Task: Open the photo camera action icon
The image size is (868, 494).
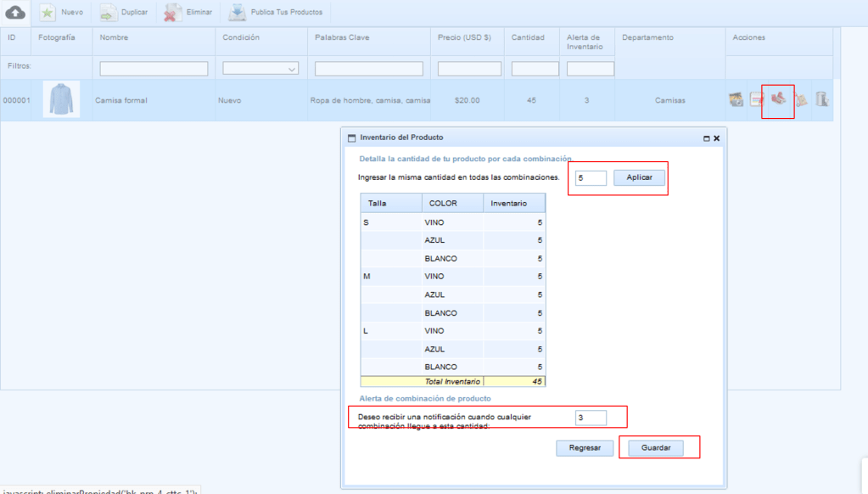Action: click(736, 100)
